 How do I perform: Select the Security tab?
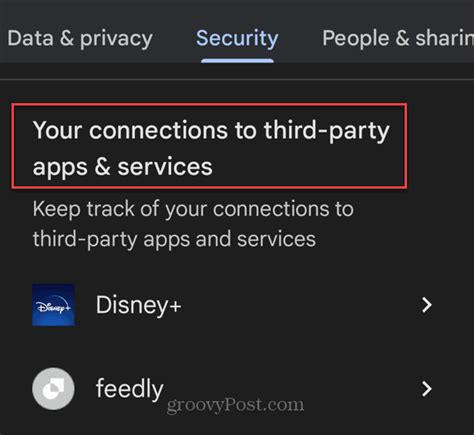237,38
